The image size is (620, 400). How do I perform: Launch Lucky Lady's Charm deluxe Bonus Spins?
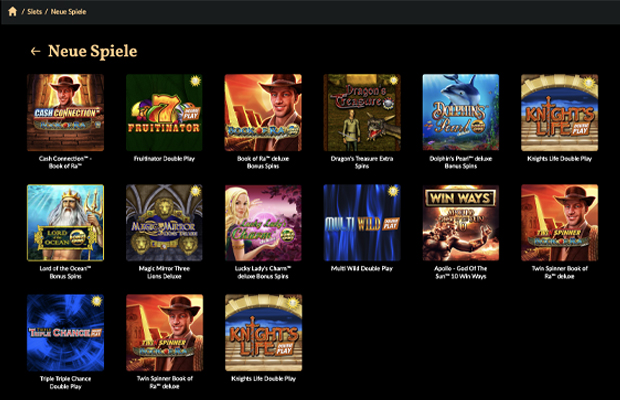click(263, 223)
